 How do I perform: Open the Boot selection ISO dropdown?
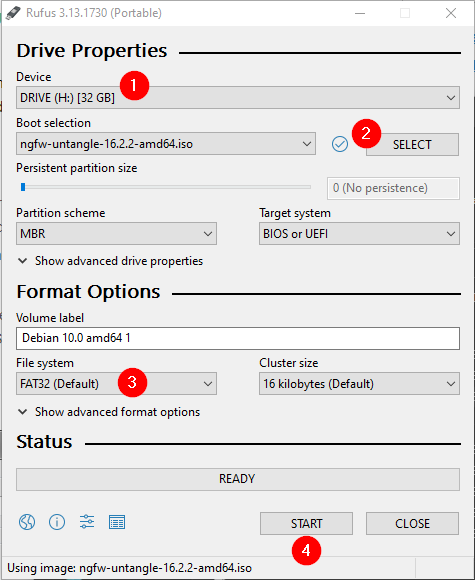point(166,144)
